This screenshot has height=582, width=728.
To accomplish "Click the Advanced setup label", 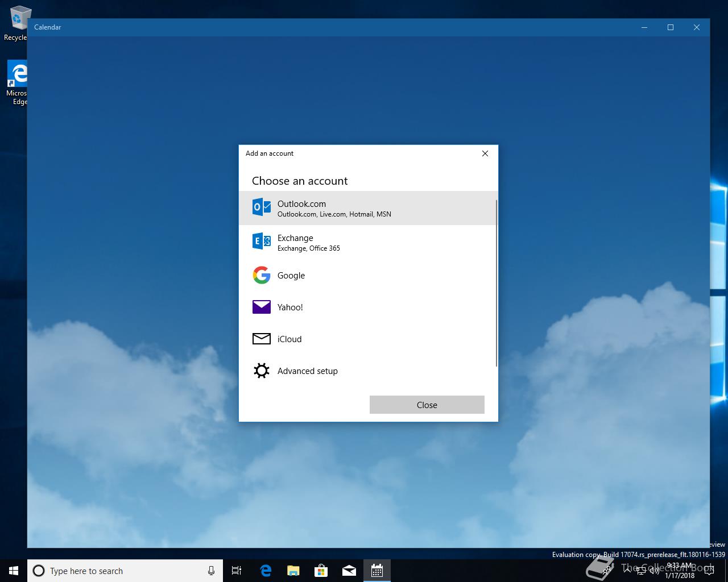I will pos(308,371).
